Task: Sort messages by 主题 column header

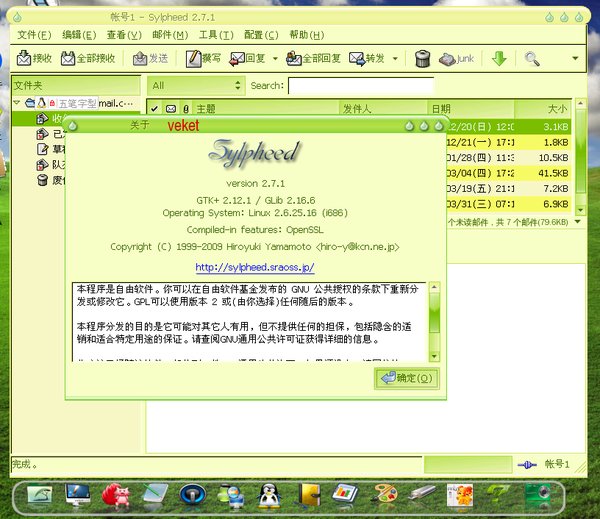Action: (265, 109)
